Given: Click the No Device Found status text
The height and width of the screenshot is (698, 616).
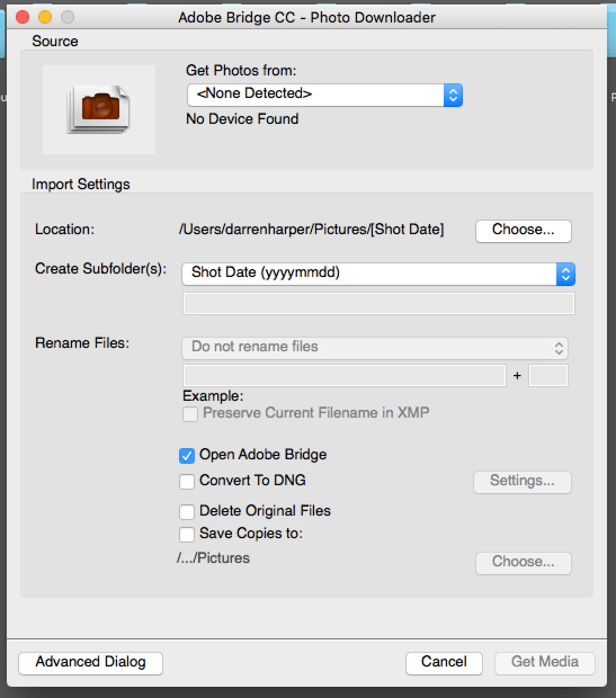Looking at the screenshot, I should (x=242, y=119).
